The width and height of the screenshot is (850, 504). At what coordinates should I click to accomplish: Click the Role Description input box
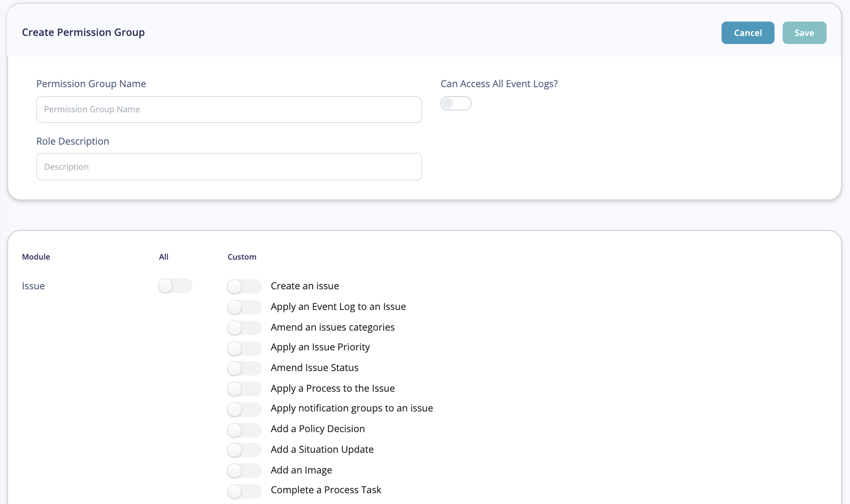pyautogui.click(x=229, y=167)
